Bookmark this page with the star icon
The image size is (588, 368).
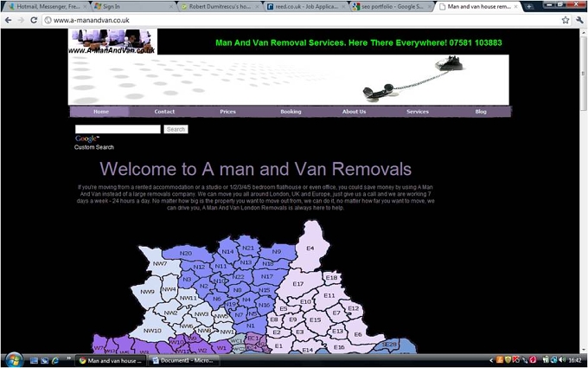[x=566, y=20]
